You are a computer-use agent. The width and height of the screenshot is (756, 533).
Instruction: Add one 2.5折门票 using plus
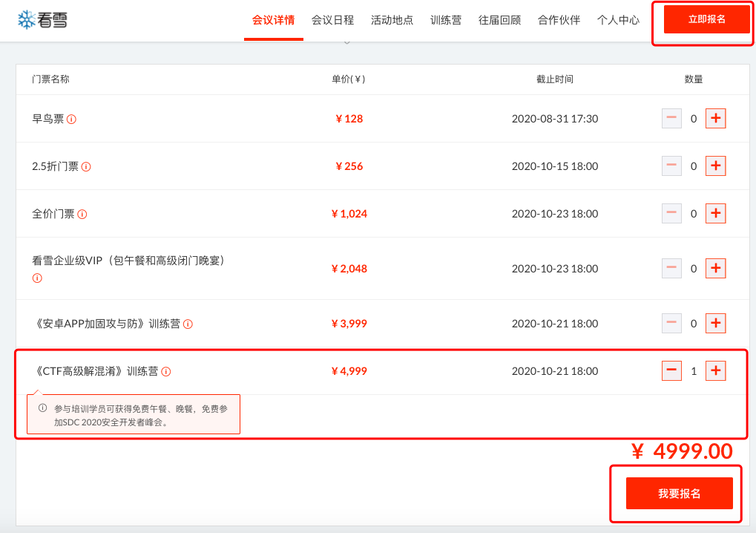[715, 166]
